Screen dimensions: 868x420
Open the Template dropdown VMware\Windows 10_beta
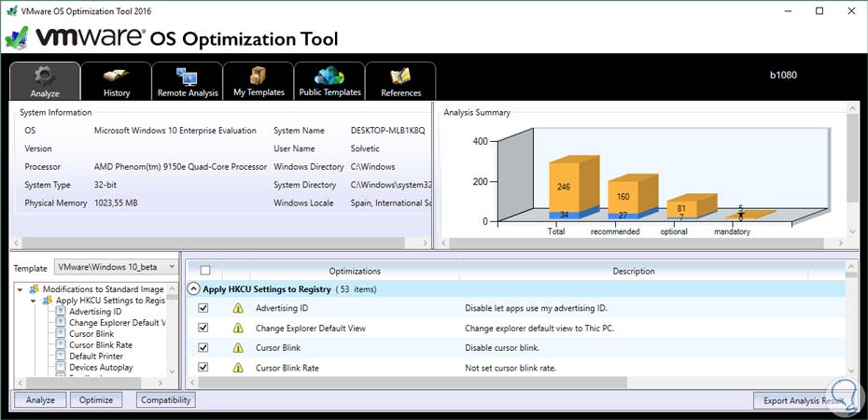[116, 267]
